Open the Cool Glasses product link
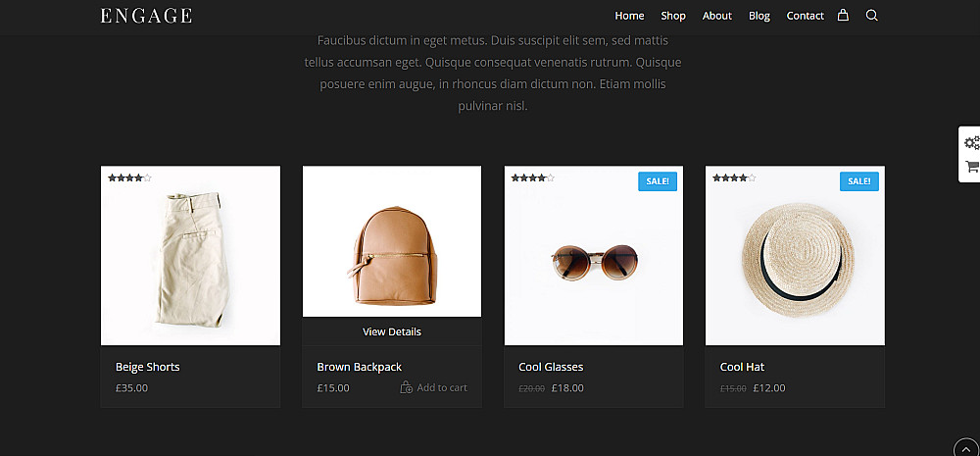 click(x=551, y=367)
